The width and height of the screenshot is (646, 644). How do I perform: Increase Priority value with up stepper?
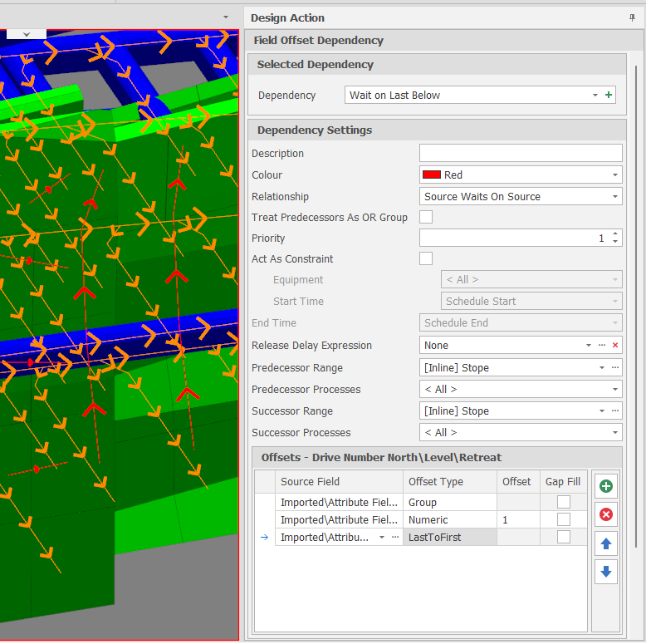614,234
